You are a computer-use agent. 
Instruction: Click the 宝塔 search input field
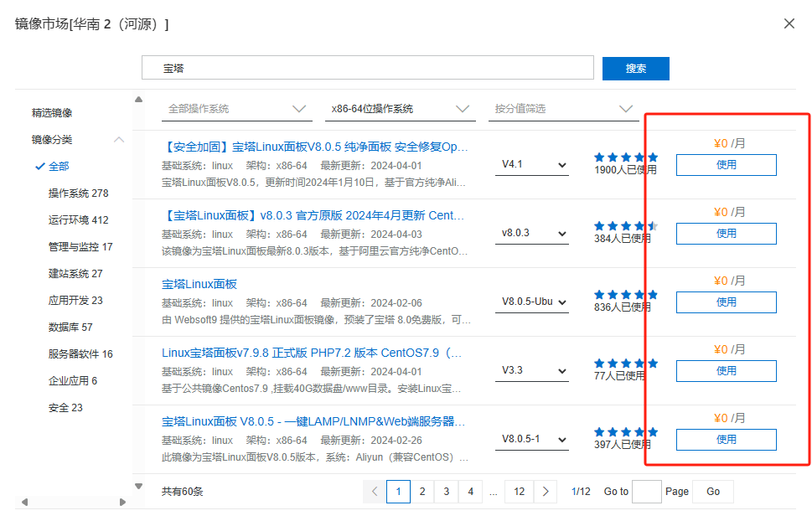tap(367, 69)
